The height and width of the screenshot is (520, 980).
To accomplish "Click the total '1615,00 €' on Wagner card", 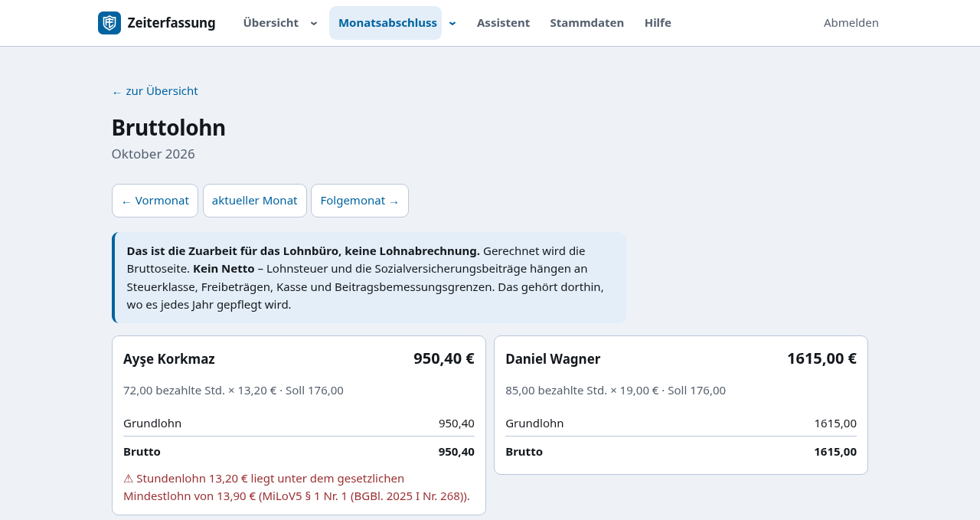I will click(822, 358).
